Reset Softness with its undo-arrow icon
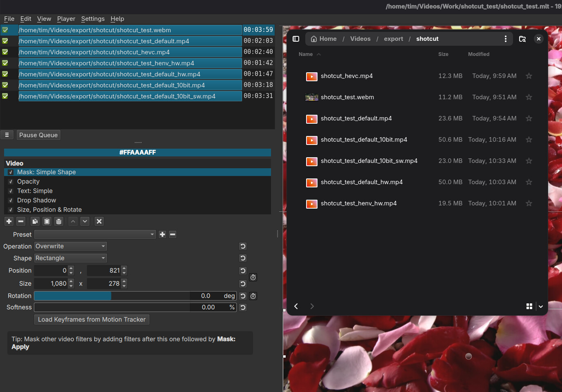562x392 pixels. tap(243, 307)
